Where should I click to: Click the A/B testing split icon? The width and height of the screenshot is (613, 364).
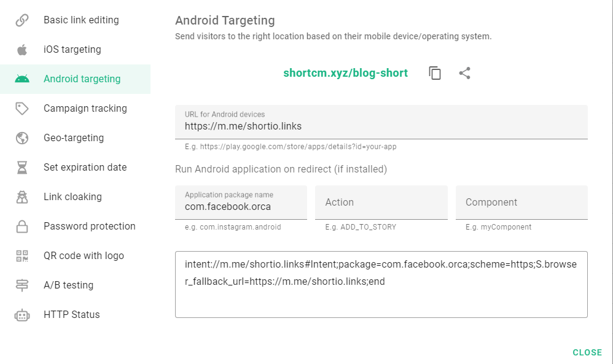point(22,285)
